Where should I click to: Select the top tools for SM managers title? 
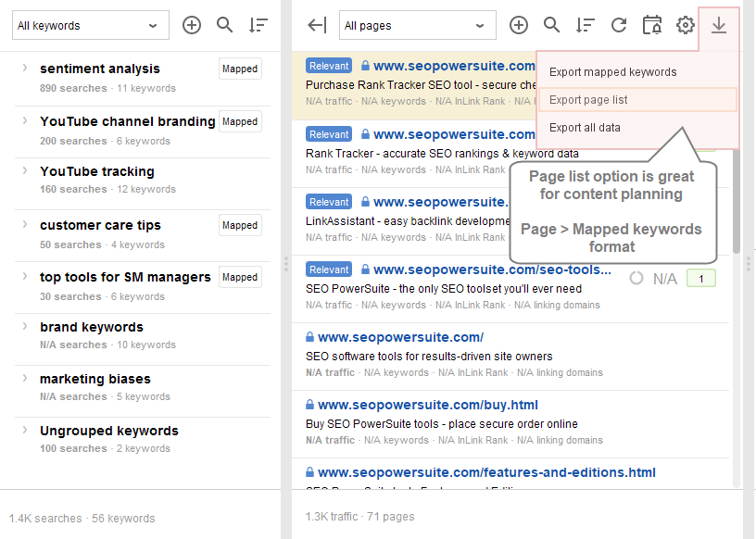click(x=125, y=277)
